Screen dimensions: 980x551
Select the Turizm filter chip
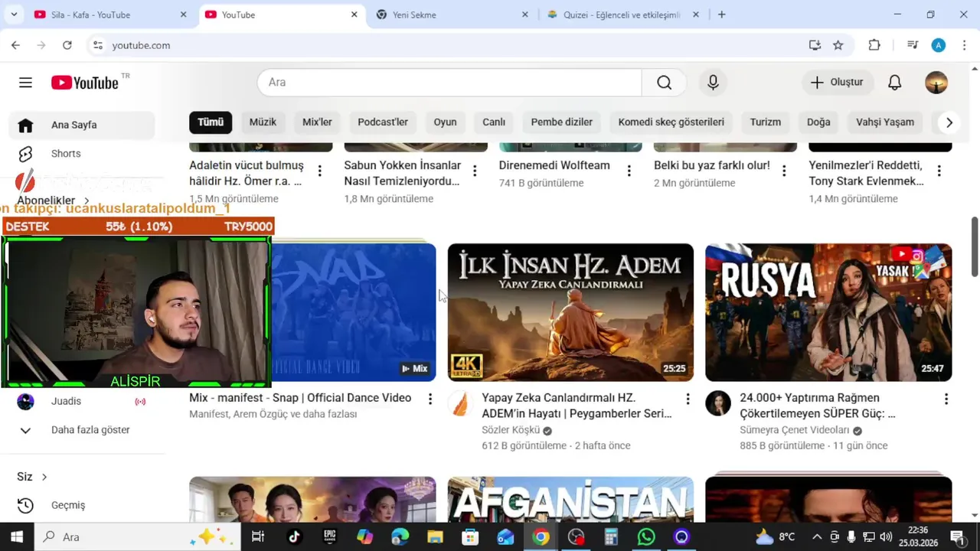point(766,122)
